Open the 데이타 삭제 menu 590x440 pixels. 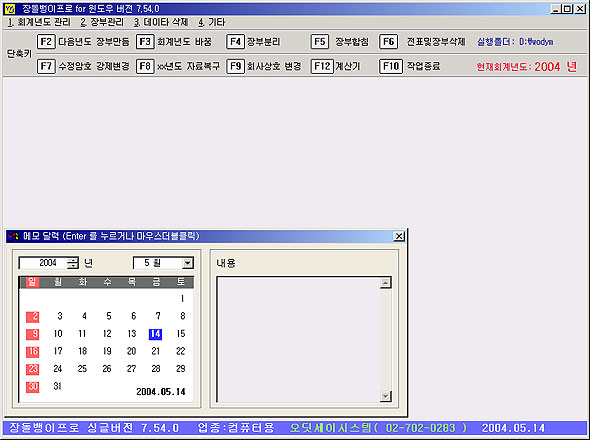(x=161, y=22)
